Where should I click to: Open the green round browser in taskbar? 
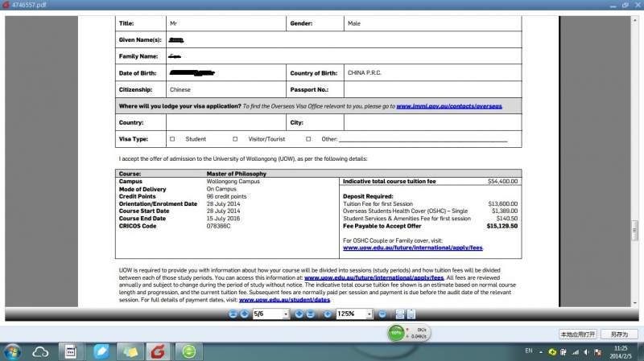tap(189, 351)
